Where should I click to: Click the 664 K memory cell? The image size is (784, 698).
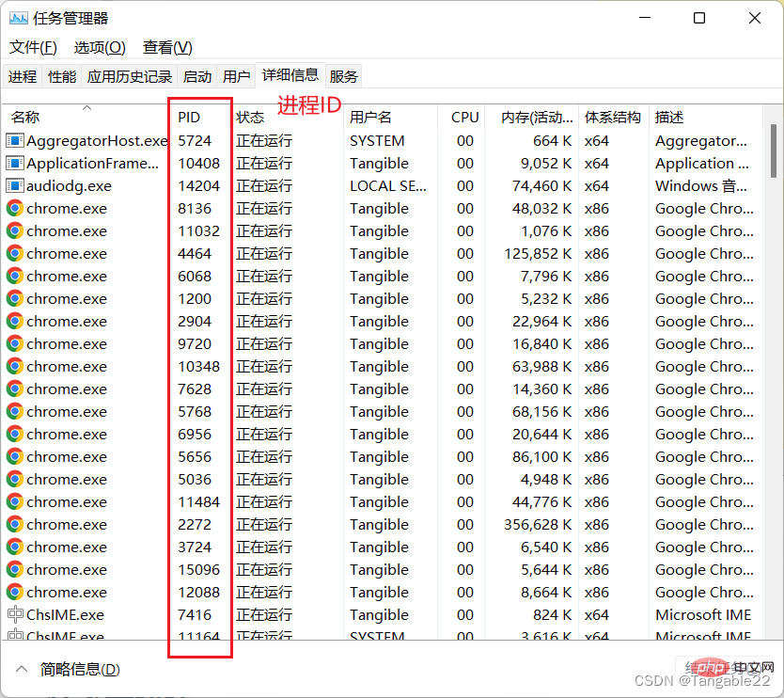[x=552, y=140]
